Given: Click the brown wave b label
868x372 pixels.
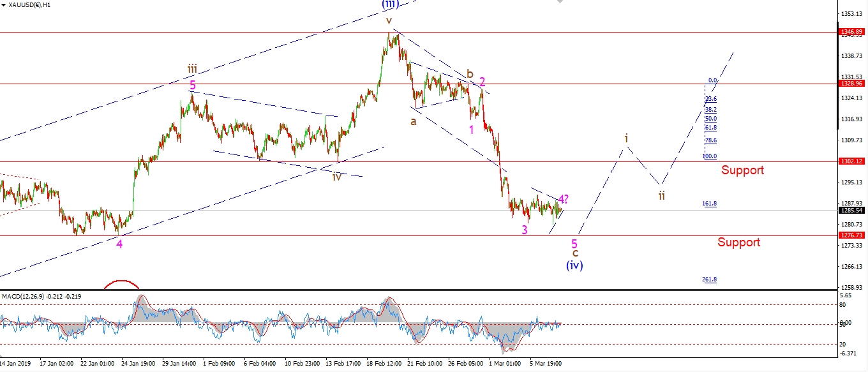Looking at the screenshot, I should 469,73.
